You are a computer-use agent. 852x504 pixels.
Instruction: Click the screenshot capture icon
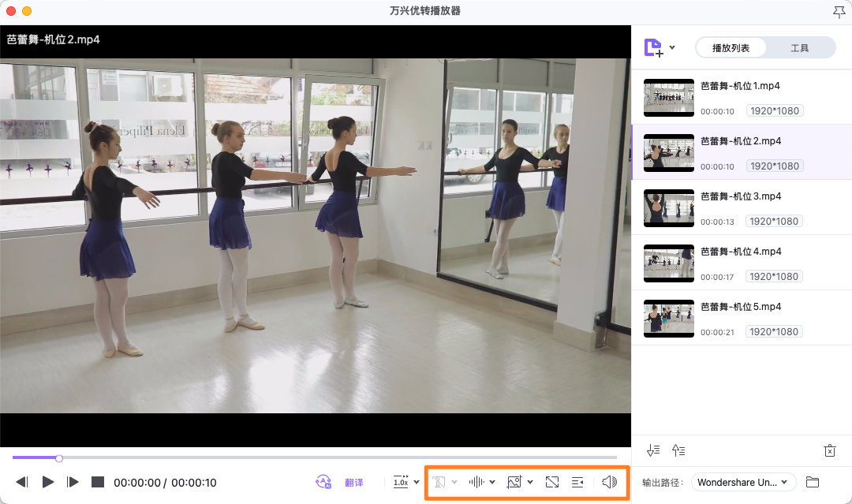coord(514,482)
